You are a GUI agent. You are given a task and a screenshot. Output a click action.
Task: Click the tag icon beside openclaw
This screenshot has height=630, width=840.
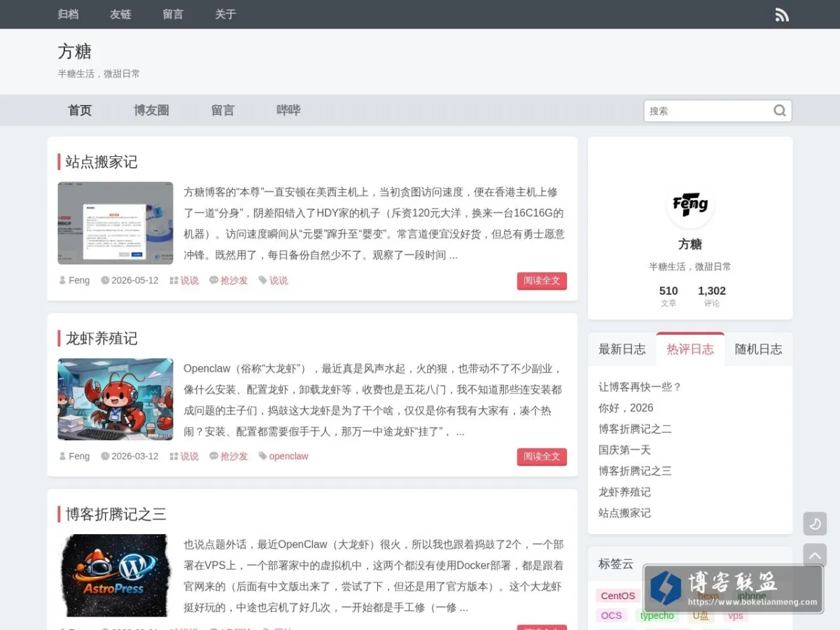coord(263,456)
